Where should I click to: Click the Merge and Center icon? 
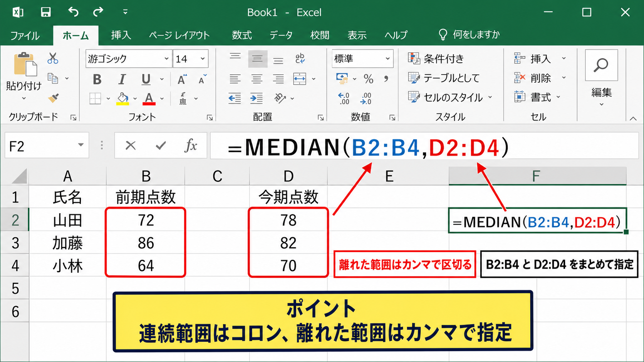click(x=300, y=79)
